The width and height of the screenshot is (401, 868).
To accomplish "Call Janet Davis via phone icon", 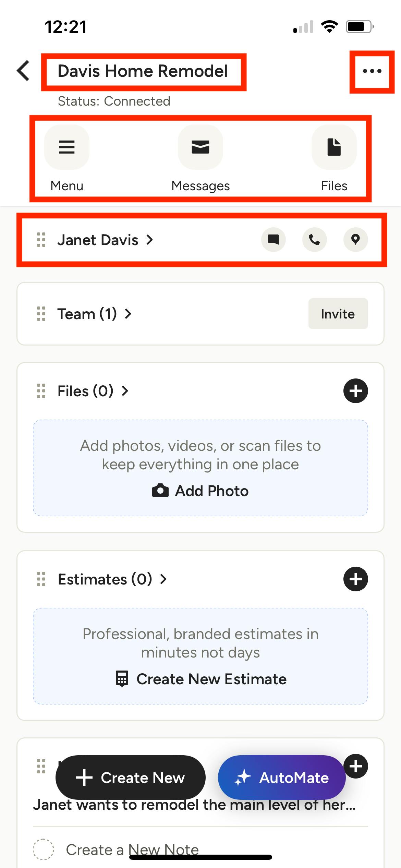I will 314,239.
